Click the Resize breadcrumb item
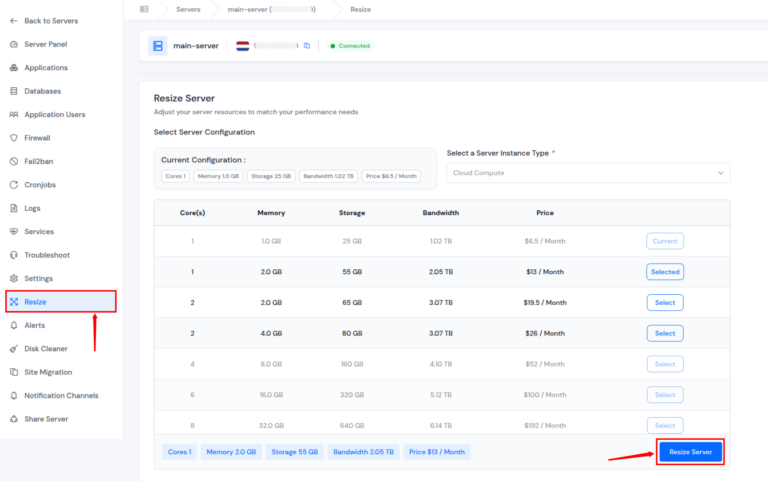Screen dimensions: 768x481 pyautogui.click(x=360, y=9)
